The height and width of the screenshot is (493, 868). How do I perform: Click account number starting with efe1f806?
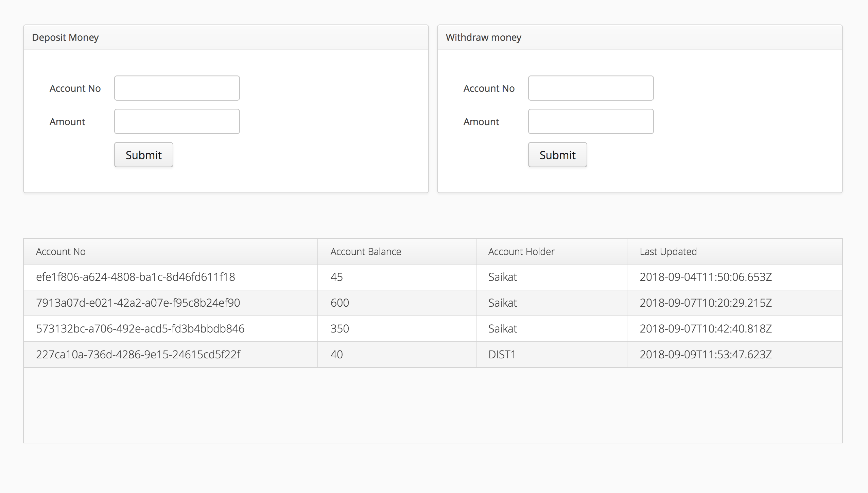tap(135, 277)
